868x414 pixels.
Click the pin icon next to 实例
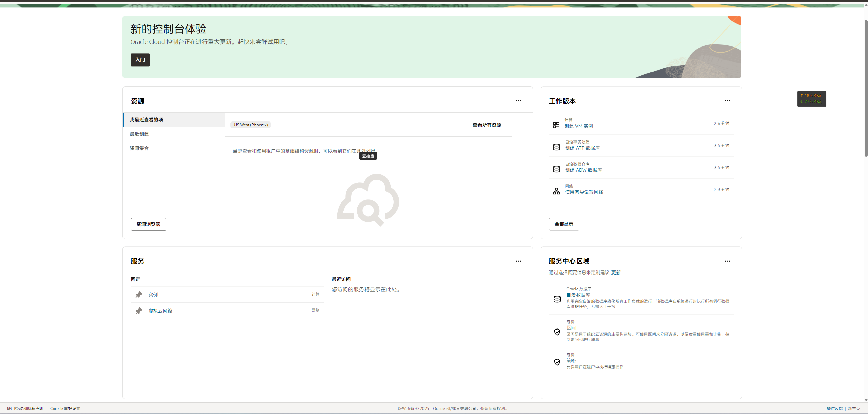(139, 295)
